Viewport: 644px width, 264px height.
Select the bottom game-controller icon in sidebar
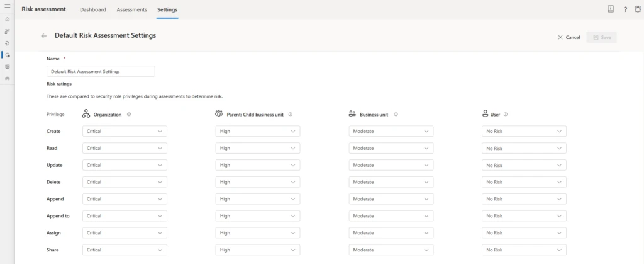click(x=7, y=79)
